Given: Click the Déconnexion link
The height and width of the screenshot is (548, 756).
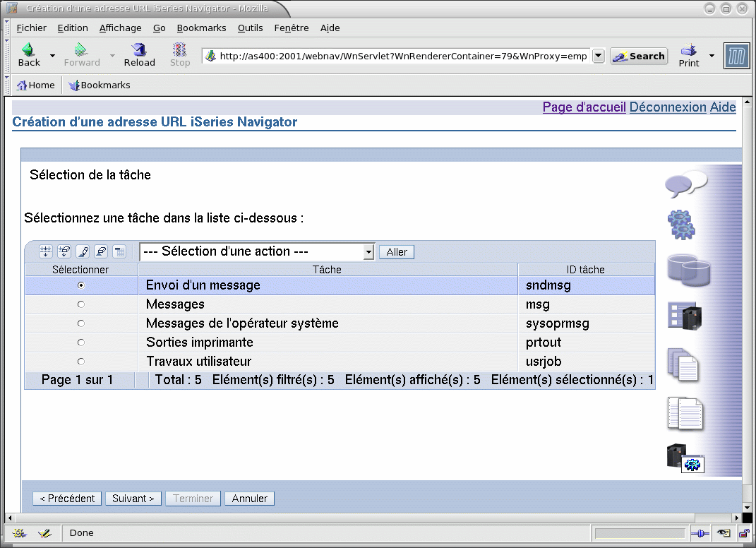Looking at the screenshot, I should coord(668,107).
